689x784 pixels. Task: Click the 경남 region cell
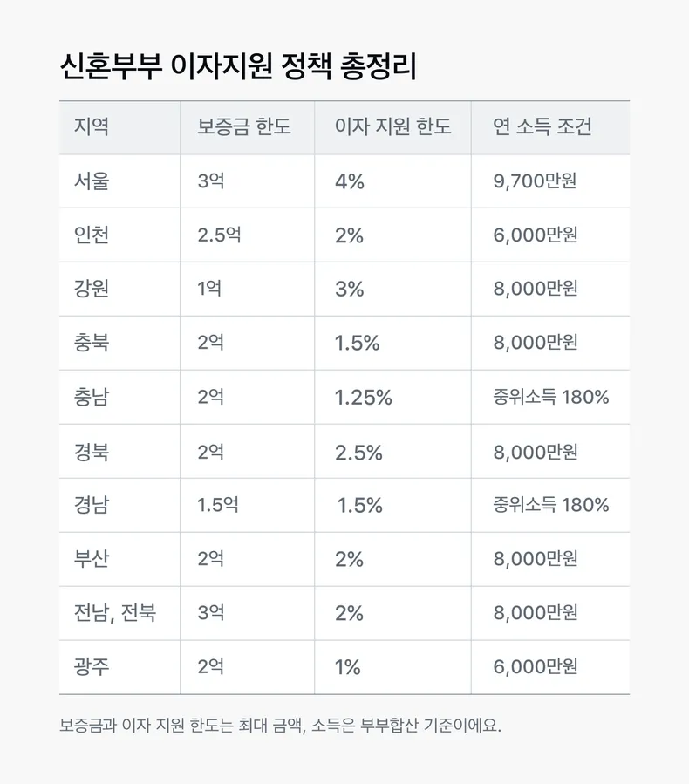coord(119,505)
